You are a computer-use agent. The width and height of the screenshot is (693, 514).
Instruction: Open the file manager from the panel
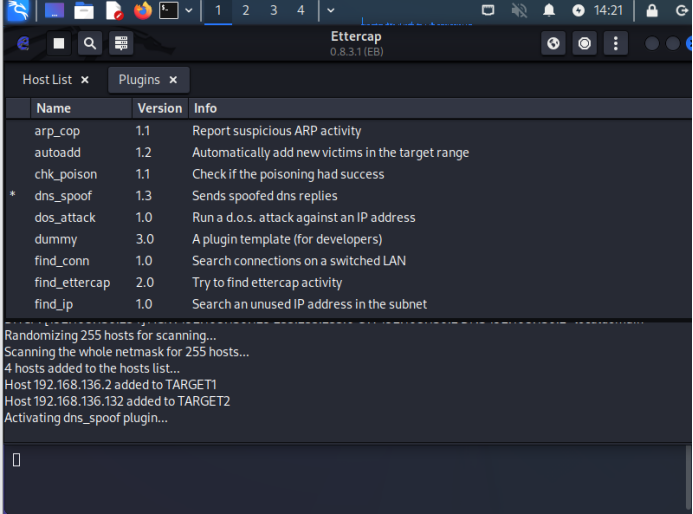(x=84, y=11)
